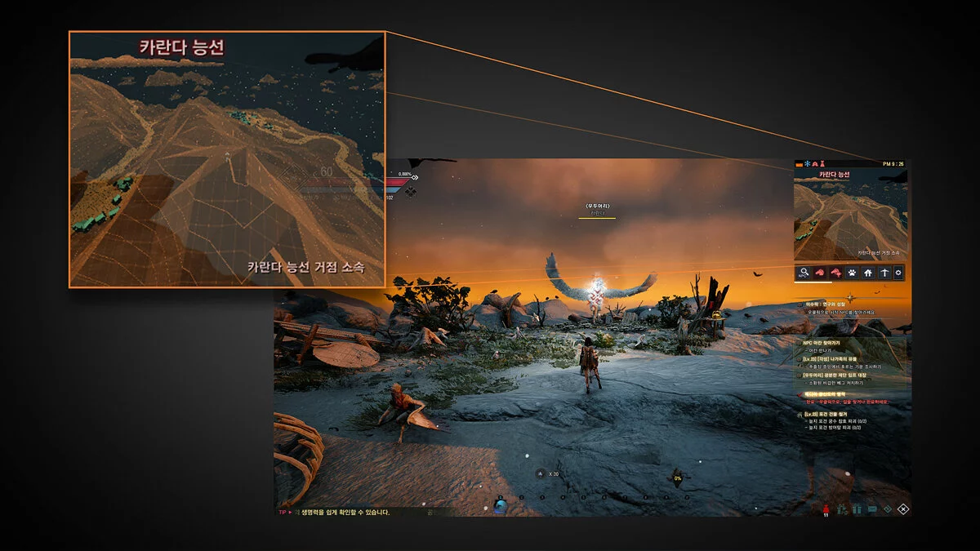Click the 카란다 능선 거점 소속 label in callout

click(306, 267)
